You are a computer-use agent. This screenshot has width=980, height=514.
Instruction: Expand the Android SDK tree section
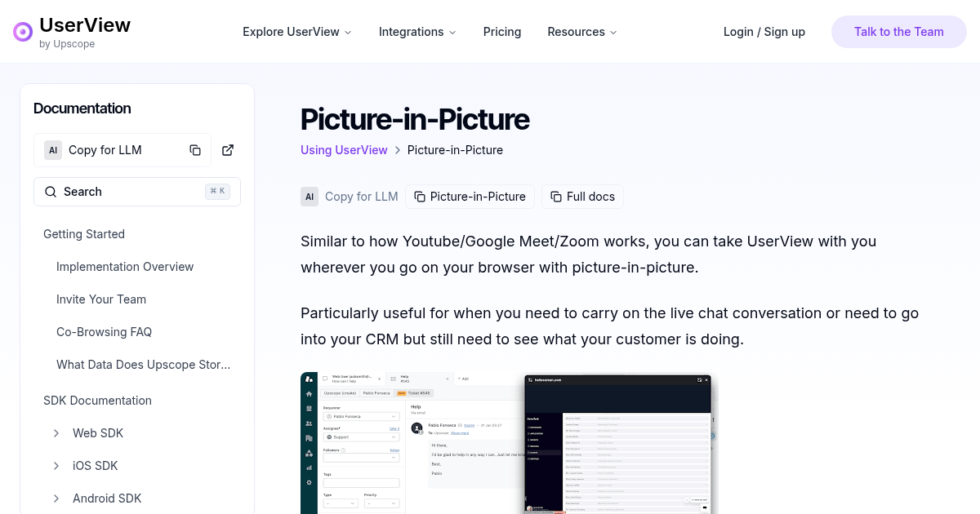[x=56, y=498]
